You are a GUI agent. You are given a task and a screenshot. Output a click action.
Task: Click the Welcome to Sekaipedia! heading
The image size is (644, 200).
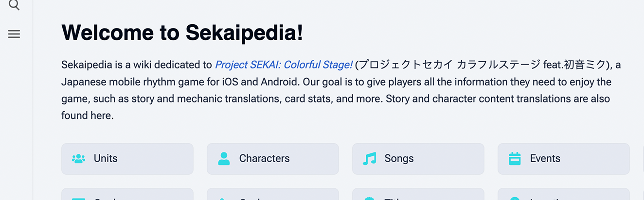182,33
